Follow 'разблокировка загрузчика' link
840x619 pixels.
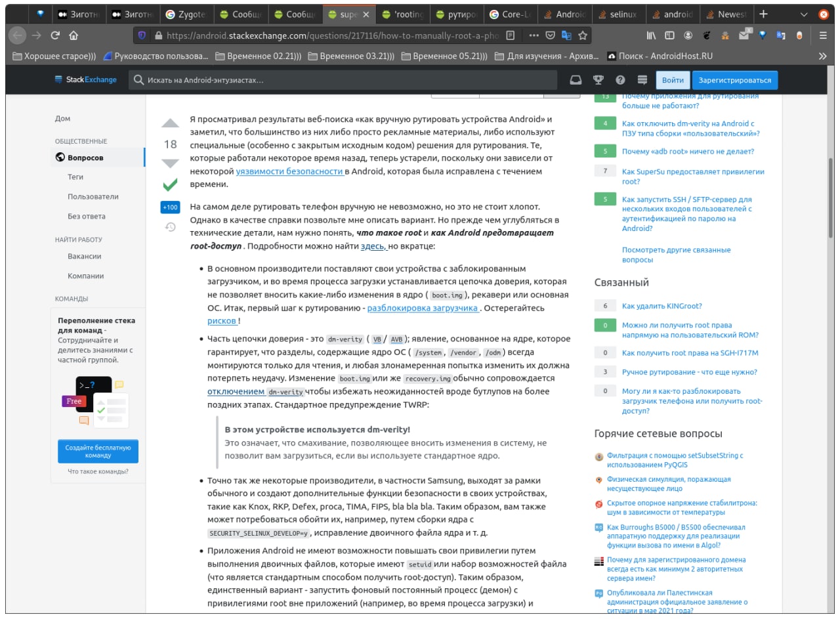point(423,308)
